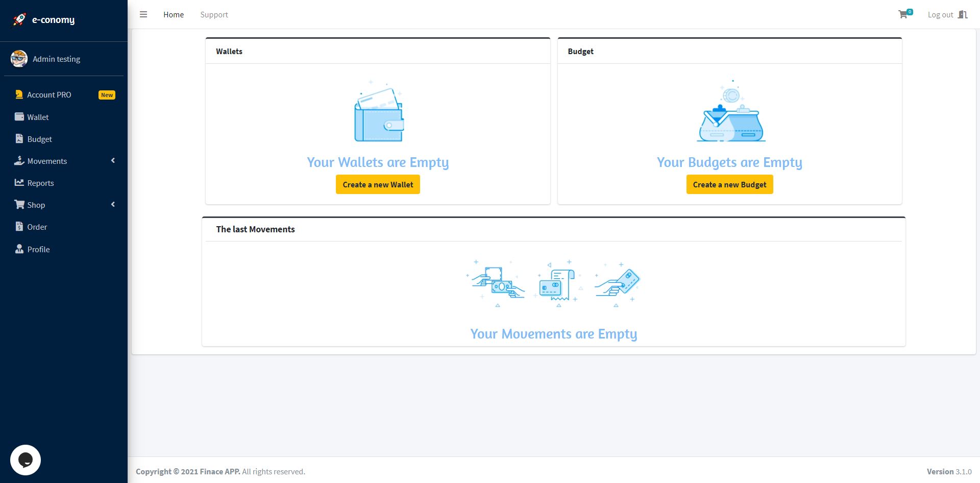980x483 pixels.
Task: Click the Order invoice icon in sidebar
Action: (19, 226)
